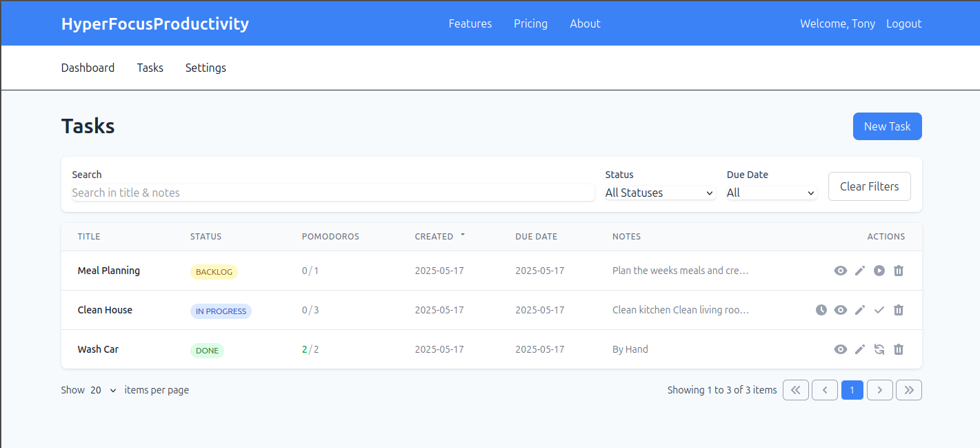Image resolution: width=980 pixels, height=448 pixels.
Task: Edit the Meal Planning task (pencil icon)
Action: coord(859,271)
